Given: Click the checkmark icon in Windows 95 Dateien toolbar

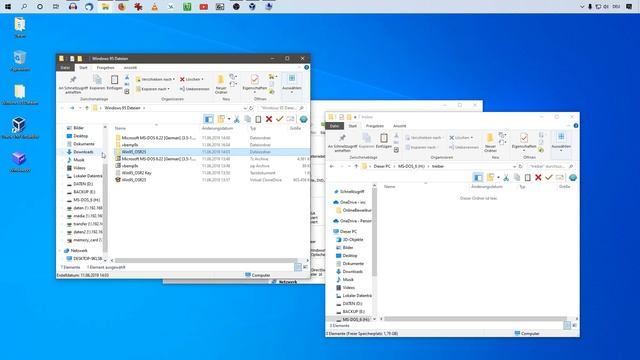Looking at the screenshot, I should [280, 119].
